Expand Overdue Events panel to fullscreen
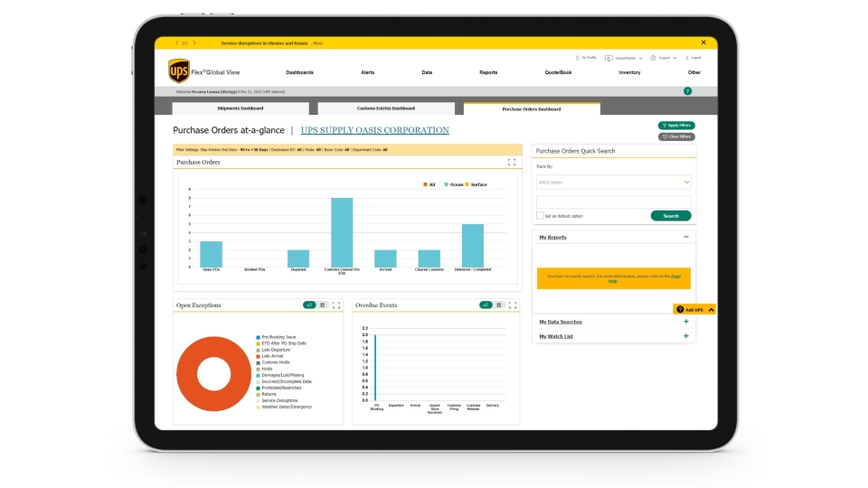 point(513,305)
